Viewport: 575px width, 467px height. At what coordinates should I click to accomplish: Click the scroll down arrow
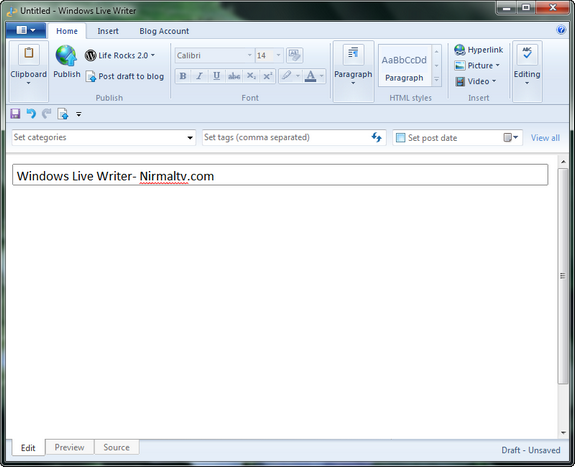pos(563,433)
